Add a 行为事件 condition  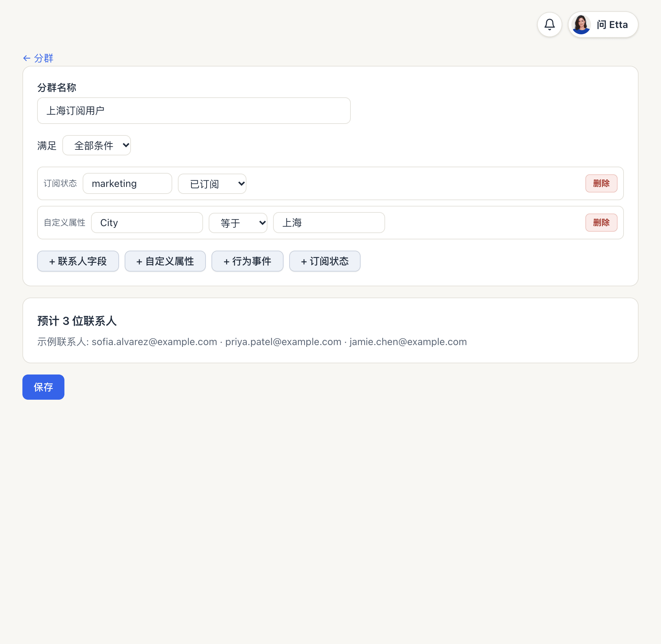[248, 261]
